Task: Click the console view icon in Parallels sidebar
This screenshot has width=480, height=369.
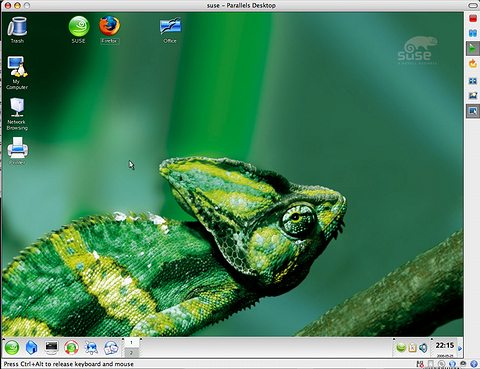Action: [x=473, y=111]
